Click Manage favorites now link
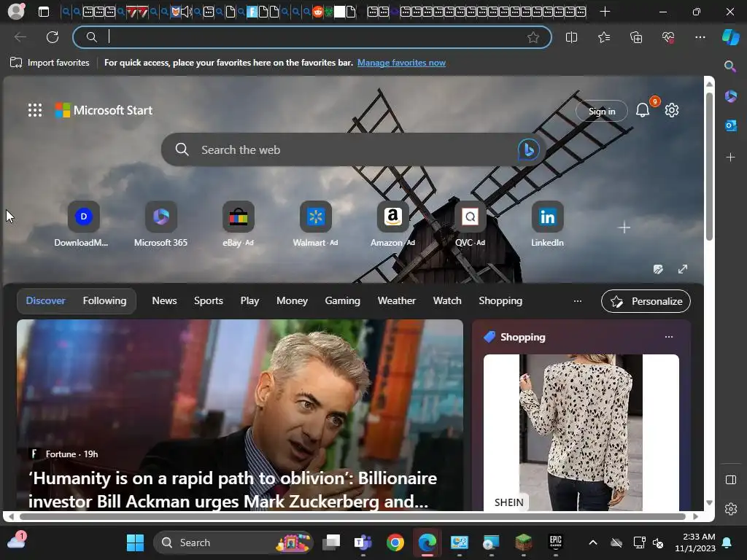Screen dimensions: 747x560 tap(401, 63)
